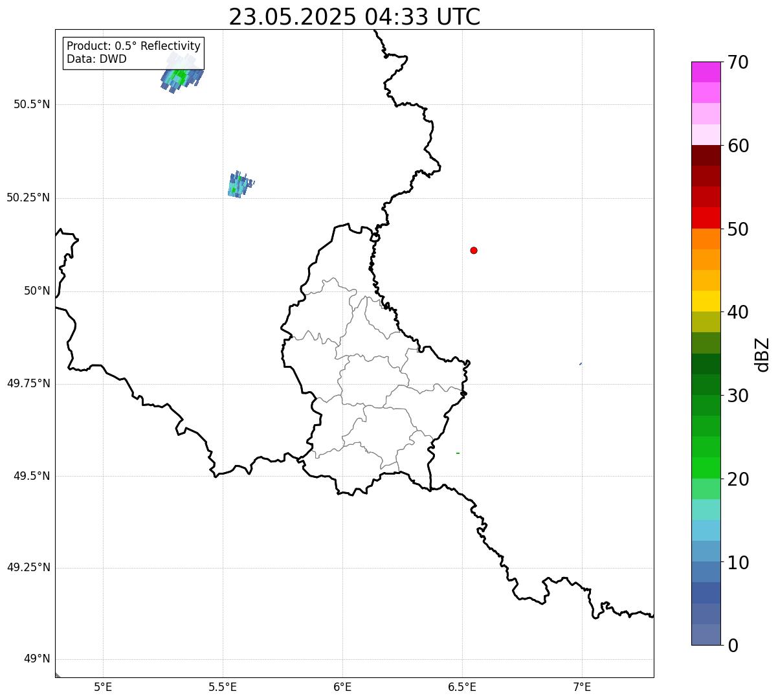Click the 49°N latitude label
The image size is (778, 700).
(x=37, y=659)
